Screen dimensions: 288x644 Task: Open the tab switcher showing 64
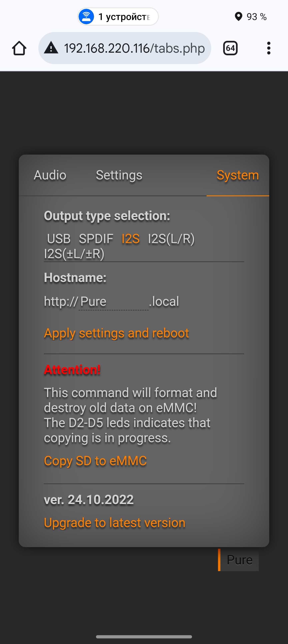click(x=230, y=48)
